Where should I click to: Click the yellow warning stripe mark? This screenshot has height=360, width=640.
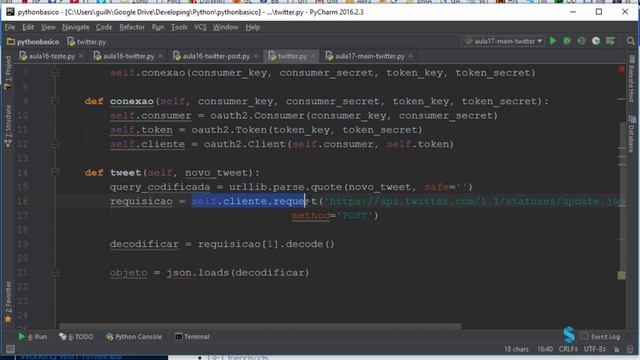622,276
